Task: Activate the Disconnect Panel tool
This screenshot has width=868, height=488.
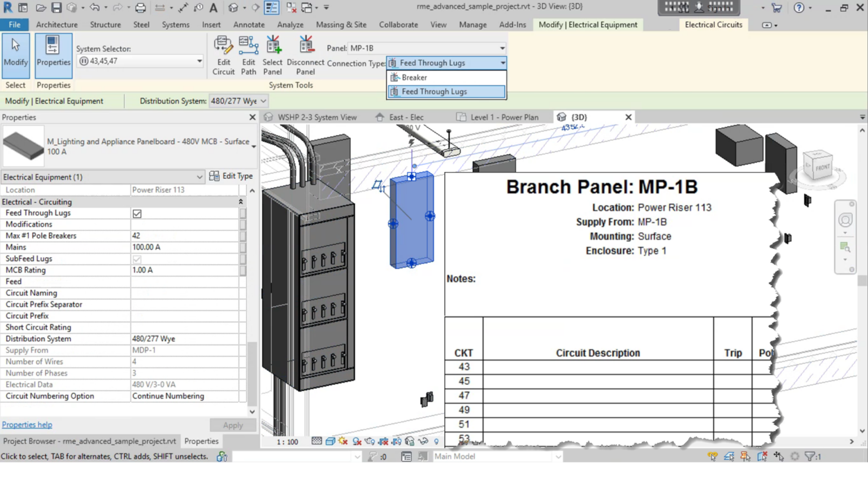Action: pyautogui.click(x=305, y=54)
